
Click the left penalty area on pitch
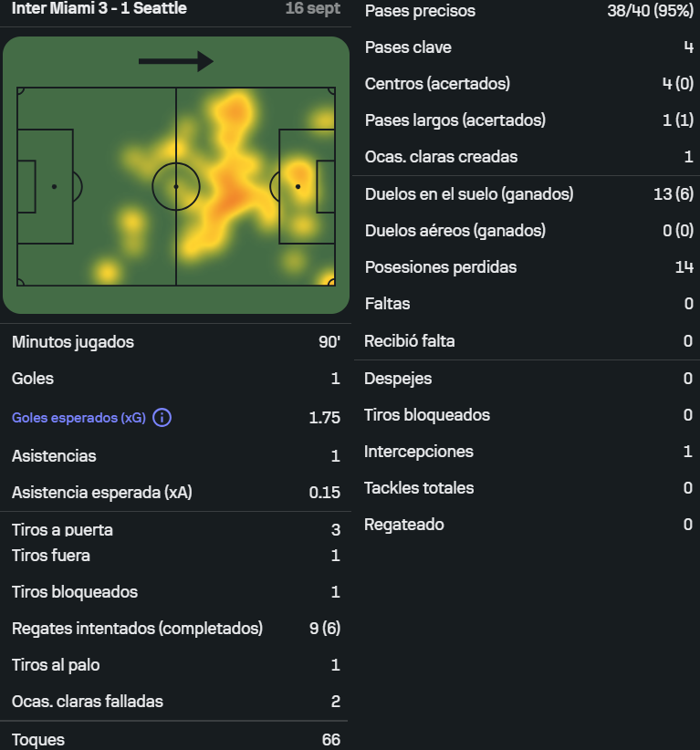coord(45,186)
